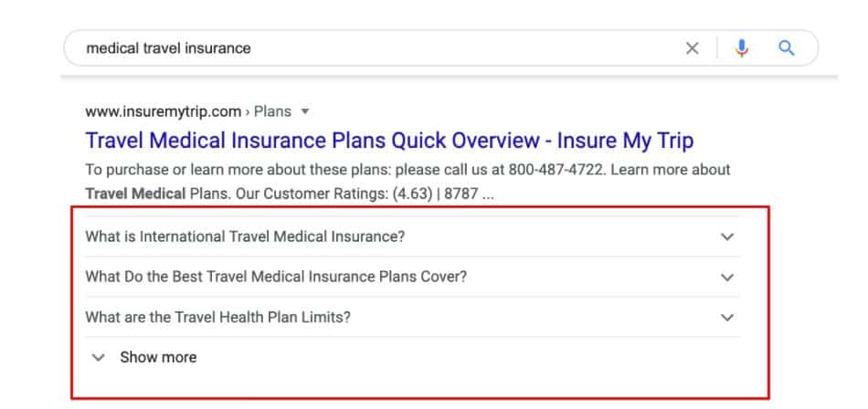The width and height of the screenshot is (868, 409).
Task: Click the bold Travel Medical text in snippet
Action: pos(135,194)
